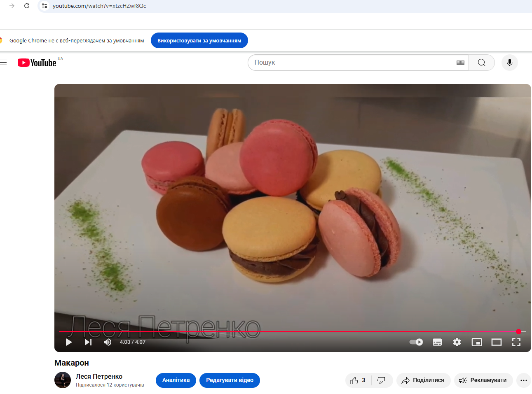The width and height of the screenshot is (532, 394).
Task: Skip to next video button
Action: (88, 342)
